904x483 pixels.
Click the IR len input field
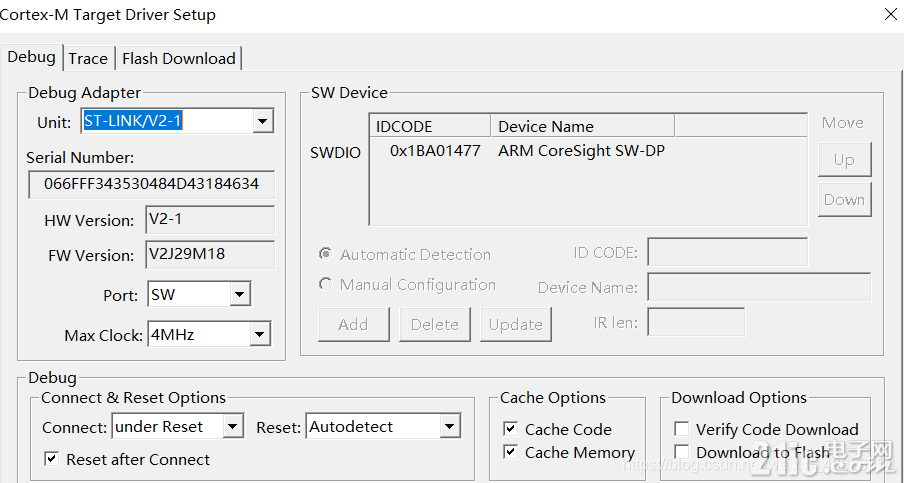coord(696,322)
